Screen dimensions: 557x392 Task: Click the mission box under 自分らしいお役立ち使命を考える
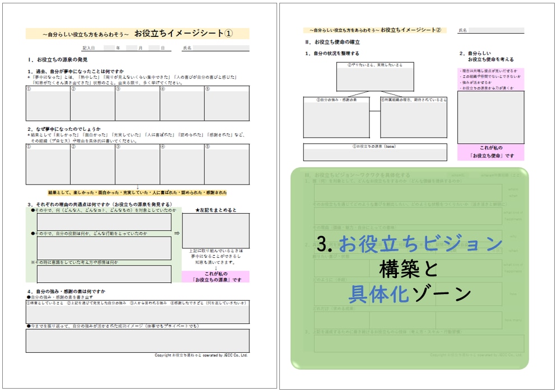coord(490,117)
